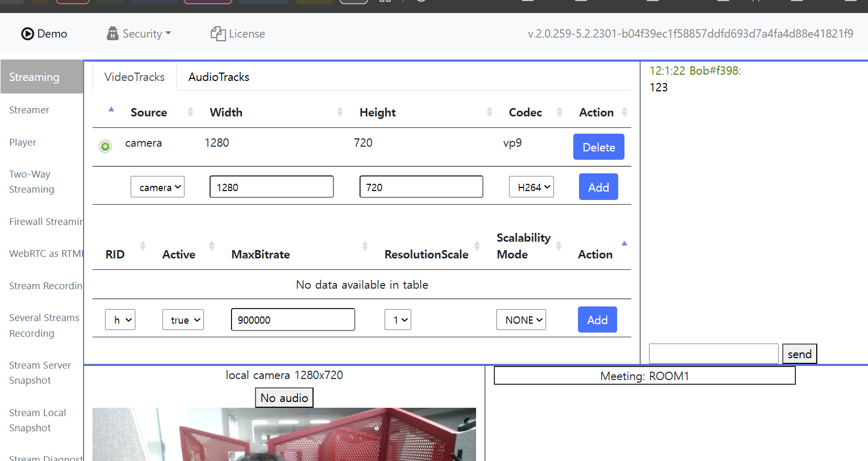The width and height of the screenshot is (868, 461).
Task: Click 'No data available in table'
Action: click(362, 285)
